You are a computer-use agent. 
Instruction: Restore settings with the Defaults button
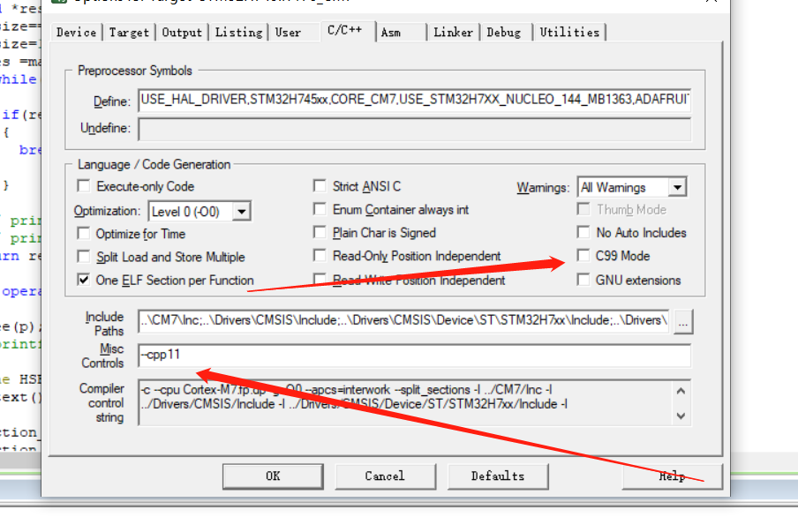click(x=498, y=476)
